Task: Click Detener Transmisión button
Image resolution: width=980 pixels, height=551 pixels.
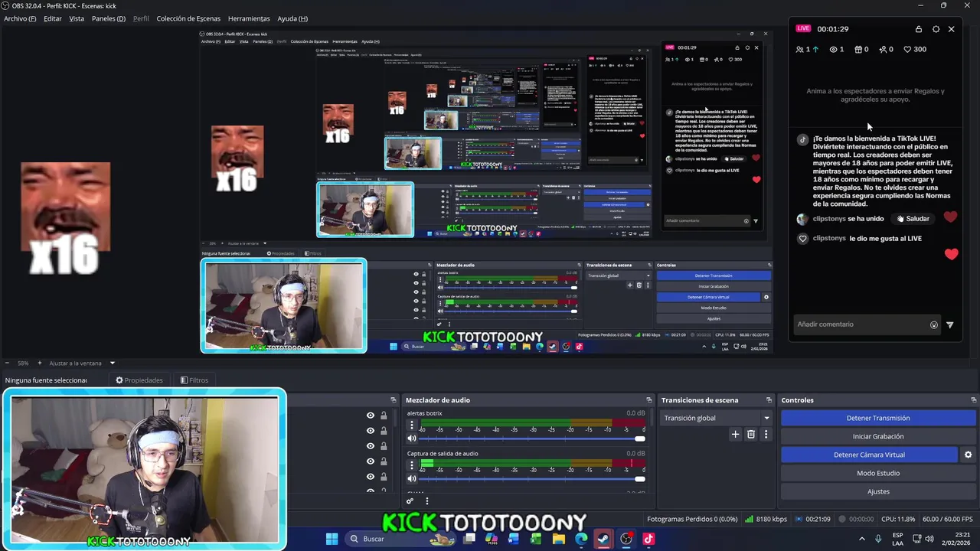Action: (x=878, y=418)
